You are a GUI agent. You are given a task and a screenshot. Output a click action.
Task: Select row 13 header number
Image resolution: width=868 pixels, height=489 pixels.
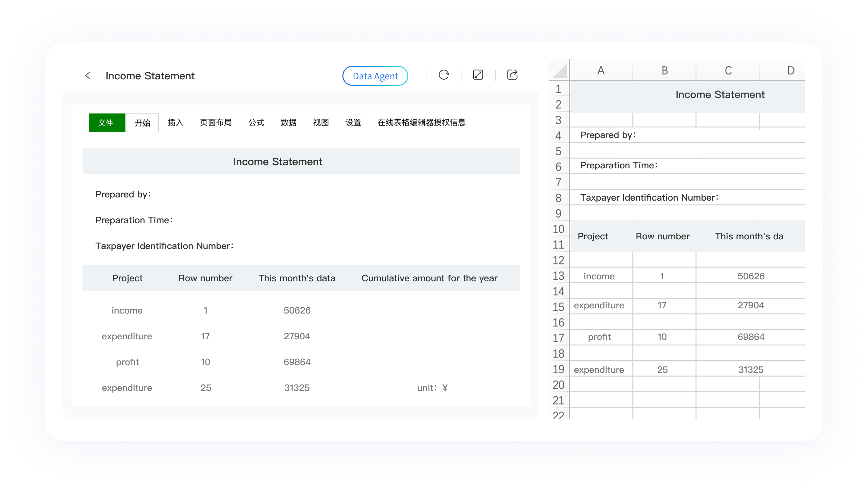point(558,276)
